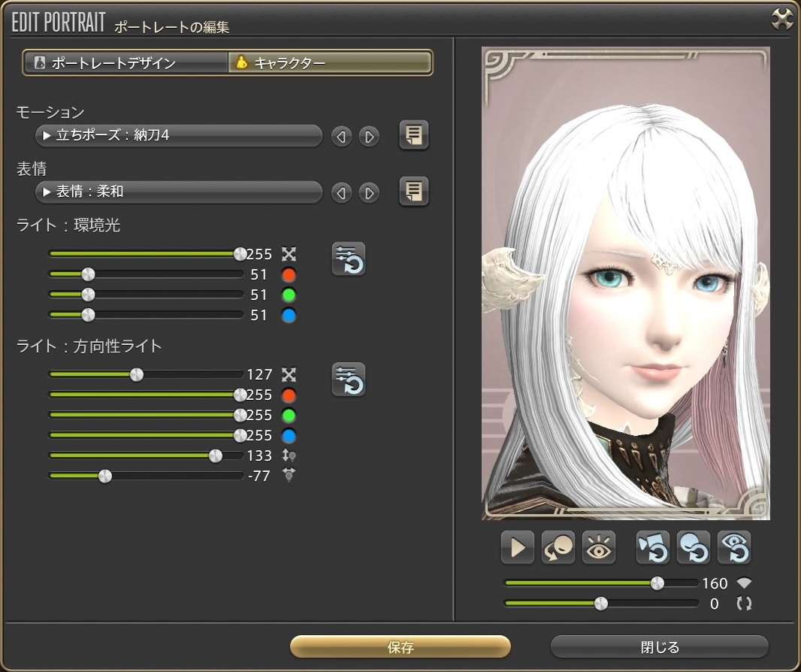The height and width of the screenshot is (672, 801).
Task: Toggle the eye gaze-at-camera icon
Action: coord(600,547)
